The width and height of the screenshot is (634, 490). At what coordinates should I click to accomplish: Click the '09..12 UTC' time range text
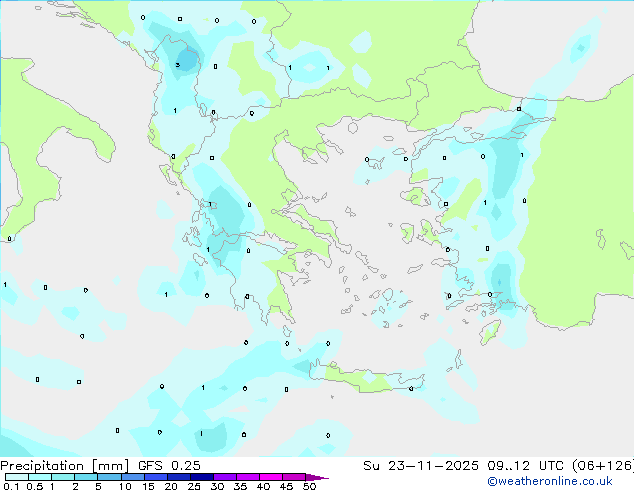pyautogui.click(x=526, y=466)
